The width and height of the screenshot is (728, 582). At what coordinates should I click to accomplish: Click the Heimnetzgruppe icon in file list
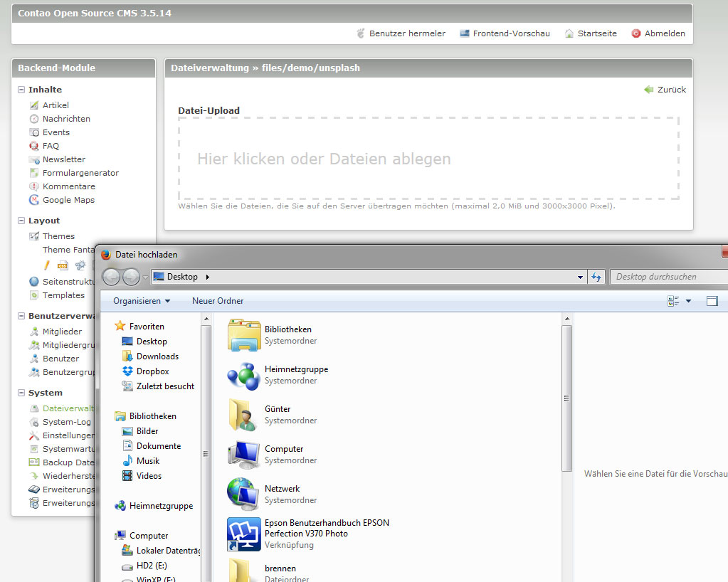click(243, 375)
